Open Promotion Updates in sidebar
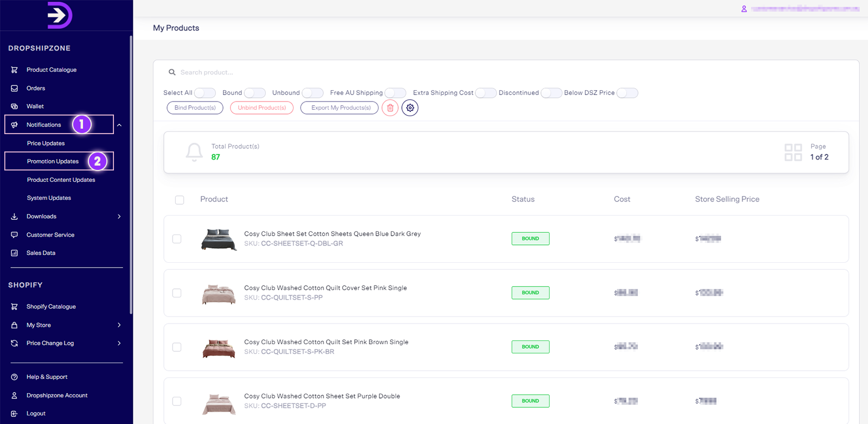868x424 pixels. (53, 161)
